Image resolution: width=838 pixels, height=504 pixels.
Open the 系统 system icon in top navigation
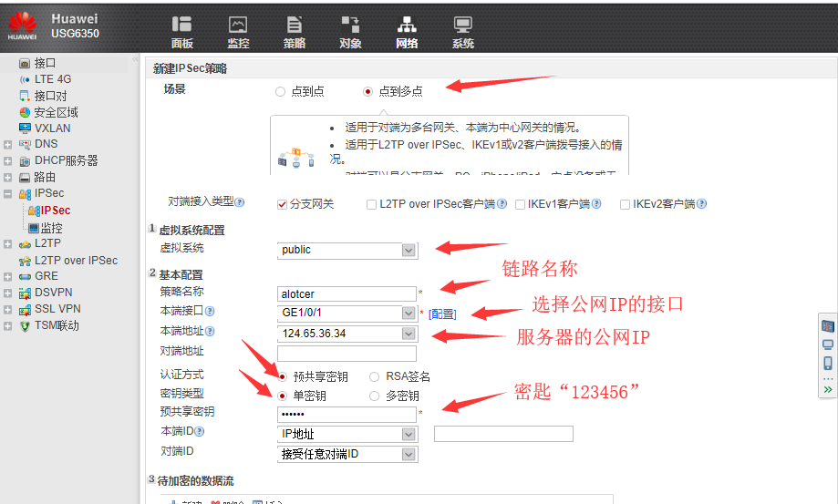coord(463,32)
